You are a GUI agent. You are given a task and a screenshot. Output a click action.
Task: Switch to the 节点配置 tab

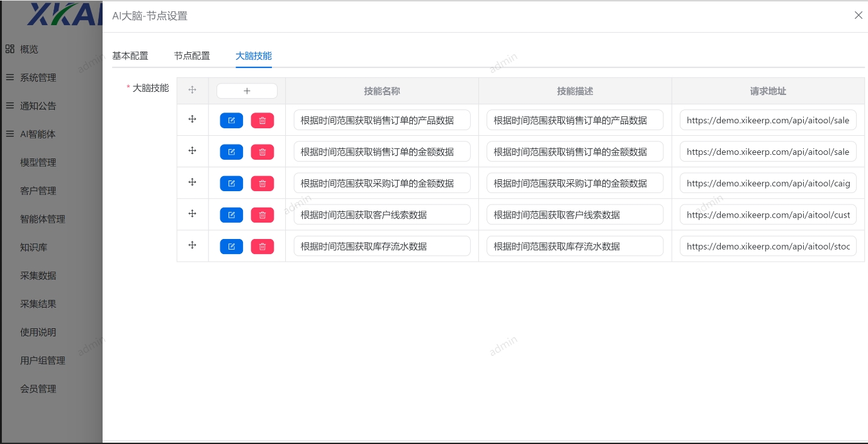click(x=192, y=55)
